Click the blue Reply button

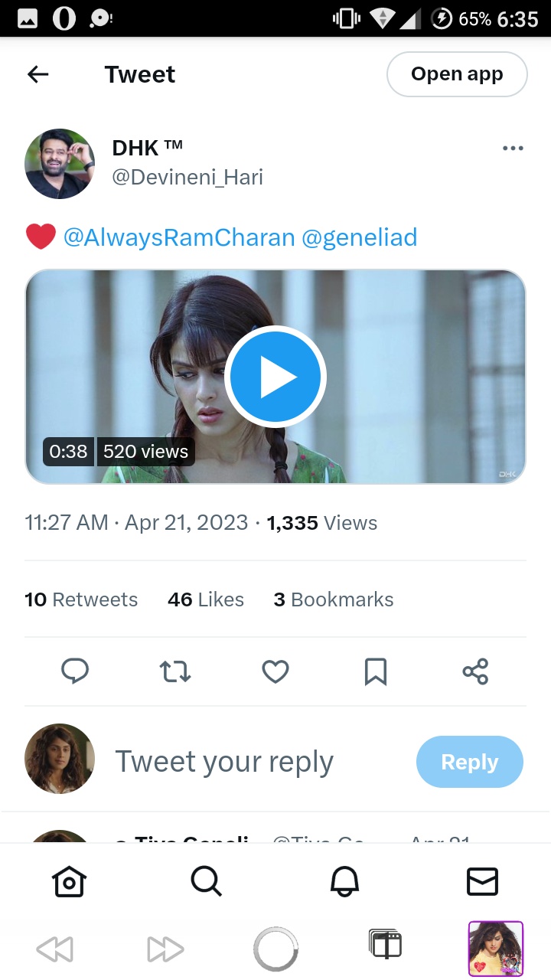pos(470,762)
